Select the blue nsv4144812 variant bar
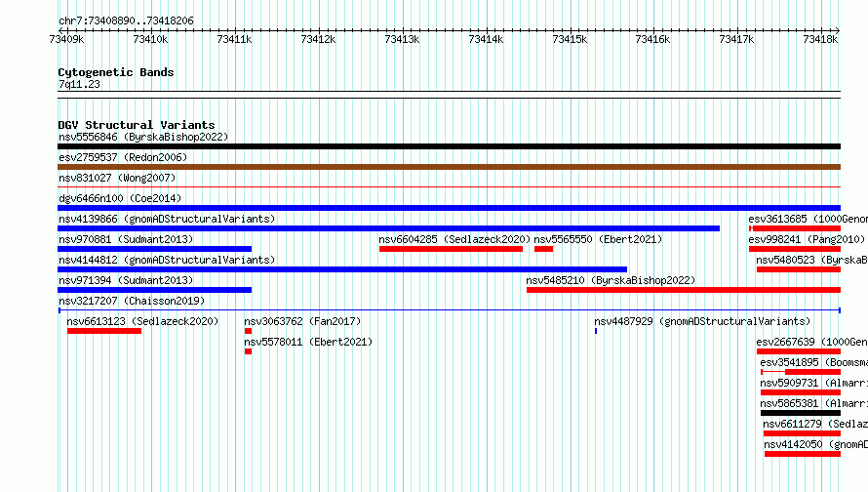This screenshot has height=492, width=868. 342,269
